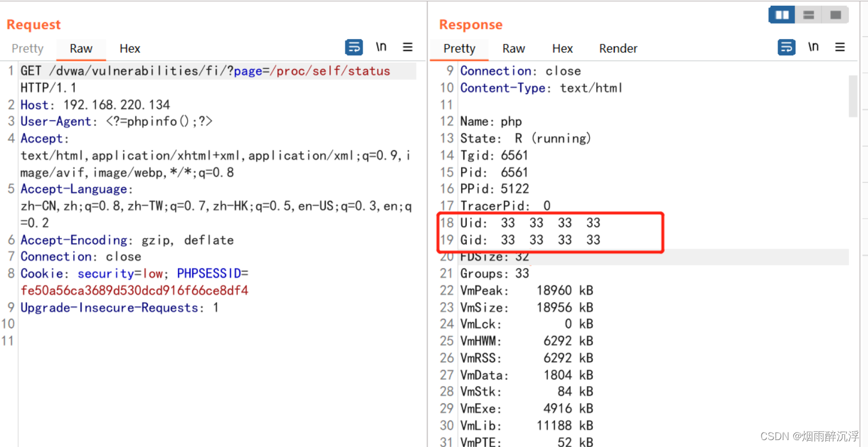Select combined tabbed layout icon
The image size is (868, 447).
(835, 15)
